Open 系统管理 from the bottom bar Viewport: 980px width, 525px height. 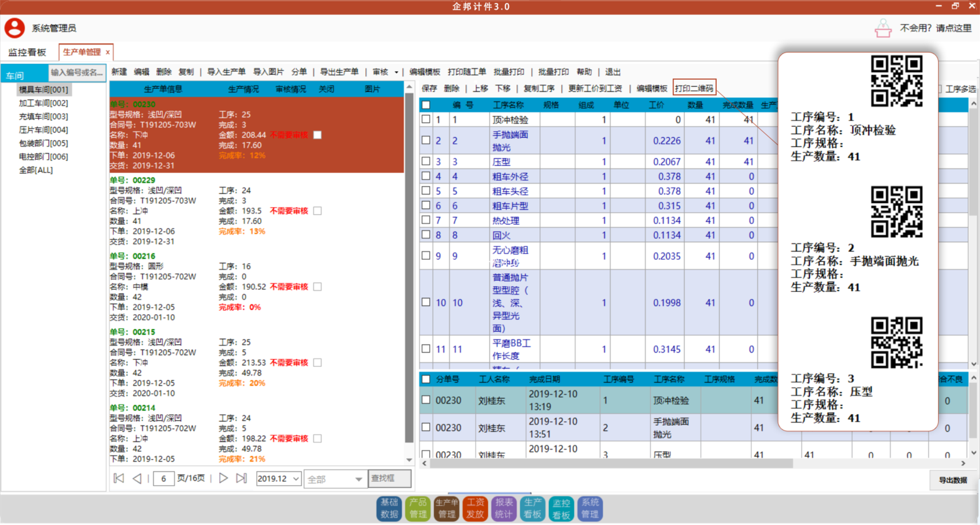point(590,508)
